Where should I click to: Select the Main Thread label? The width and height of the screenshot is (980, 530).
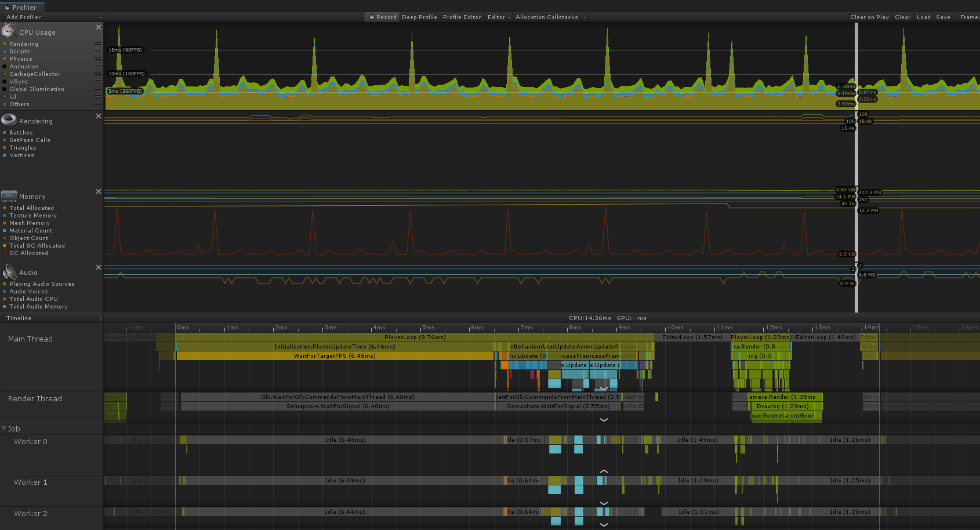click(x=30, y=339)
